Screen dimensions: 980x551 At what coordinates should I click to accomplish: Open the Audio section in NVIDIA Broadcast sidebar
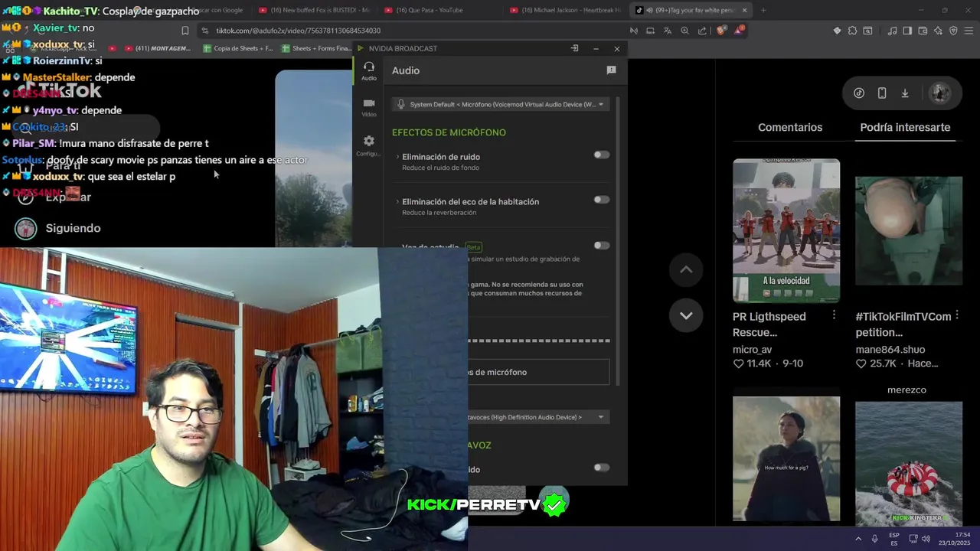click(369, 70)
